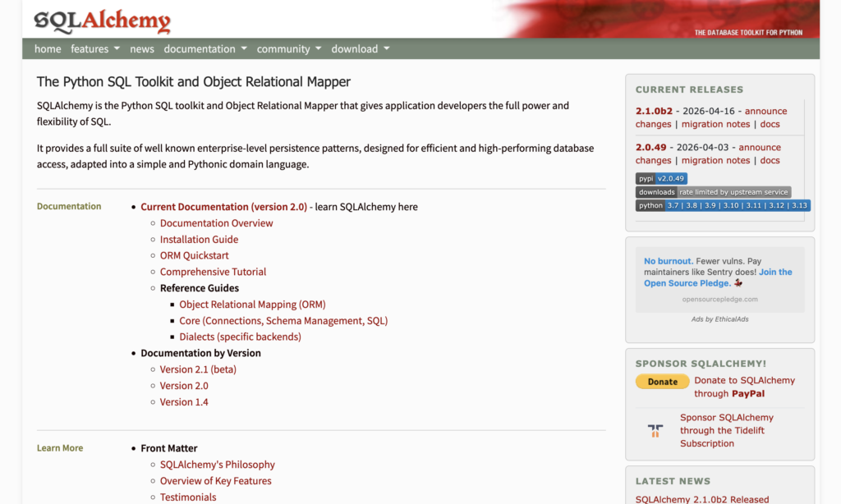Open the Testimonials link
Screen dimensions: 841x504
coord(188,497)
